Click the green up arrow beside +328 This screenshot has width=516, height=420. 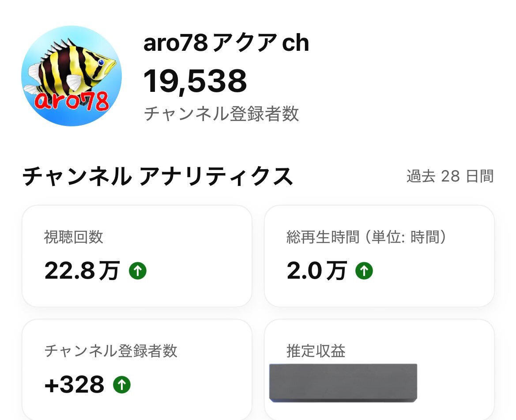point(122,385)
